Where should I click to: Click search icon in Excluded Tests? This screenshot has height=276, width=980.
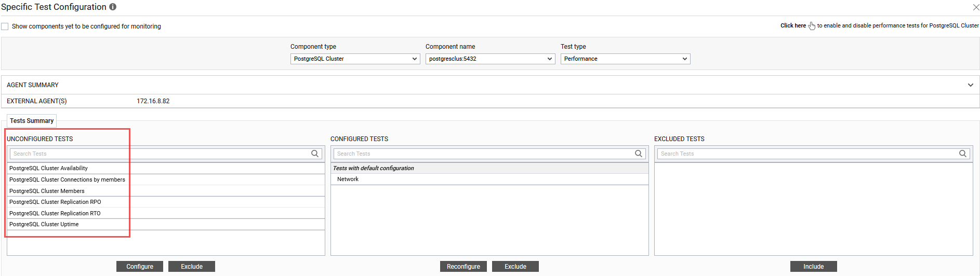[962, 154]
